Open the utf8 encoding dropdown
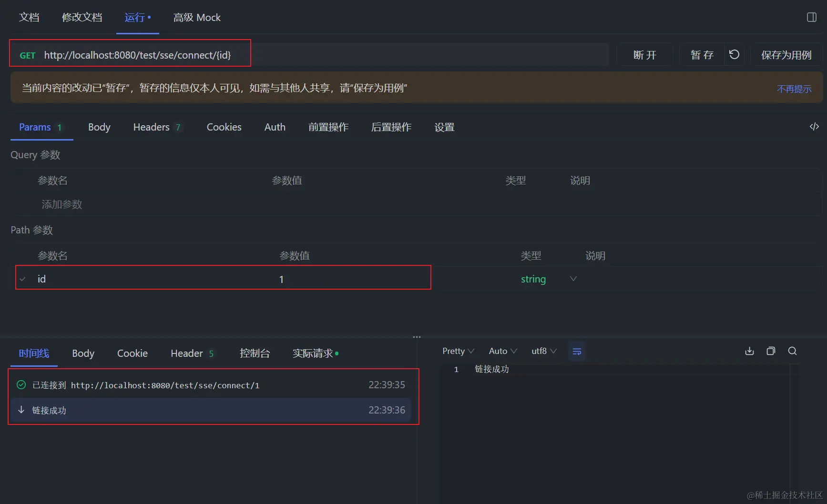Screen dimensions: 827x504 pos(544,351)
